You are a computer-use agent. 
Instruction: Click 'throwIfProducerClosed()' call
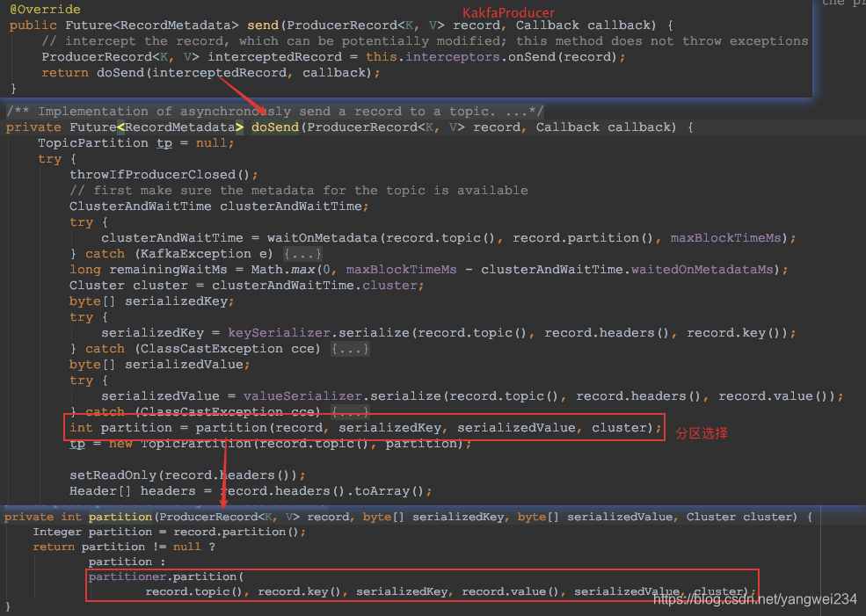160,175
